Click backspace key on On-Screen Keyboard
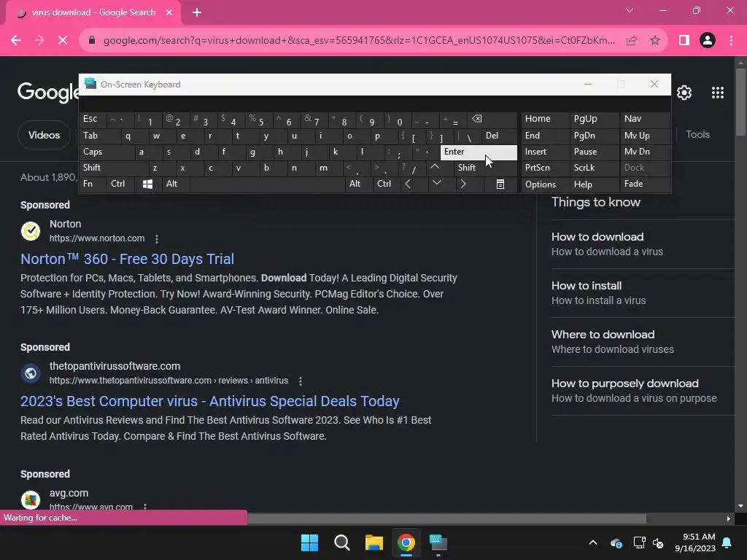This screenshot has width=747, height=560. (x=492, y=119)
